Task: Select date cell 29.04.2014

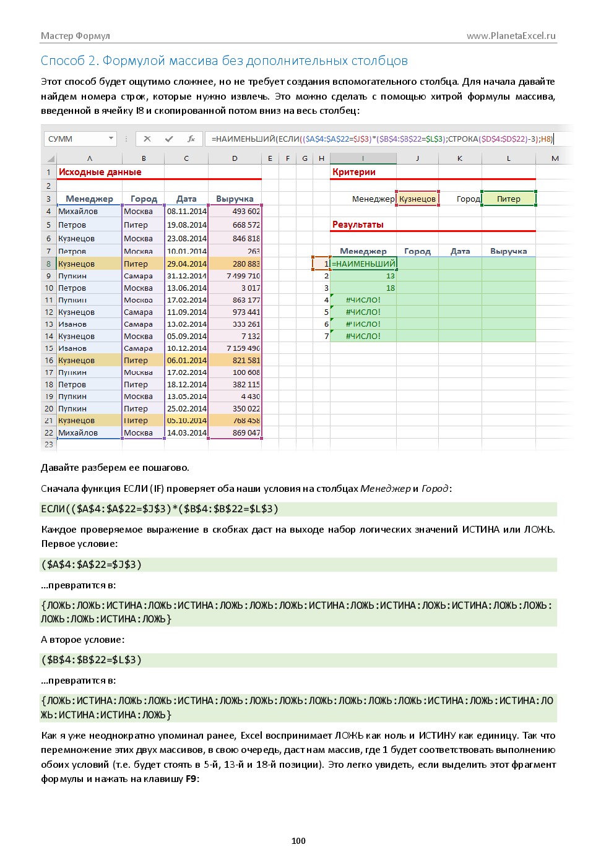Action: (186, 264)
